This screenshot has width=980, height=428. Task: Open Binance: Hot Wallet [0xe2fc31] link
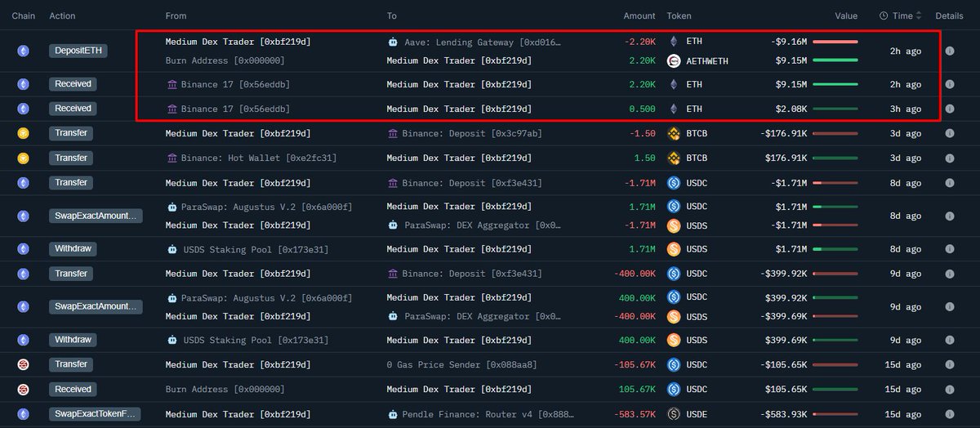259,158
